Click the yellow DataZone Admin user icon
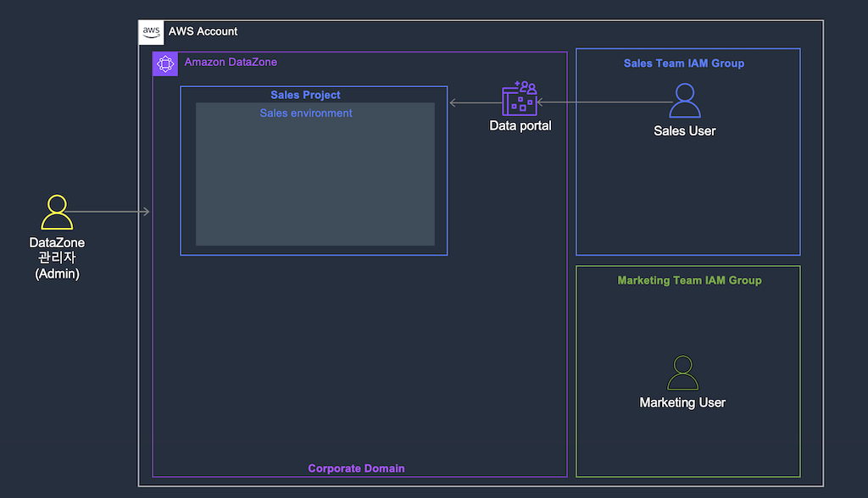This screenshot has width=868, height=498. pyautogui.click(x=57, y=212)
